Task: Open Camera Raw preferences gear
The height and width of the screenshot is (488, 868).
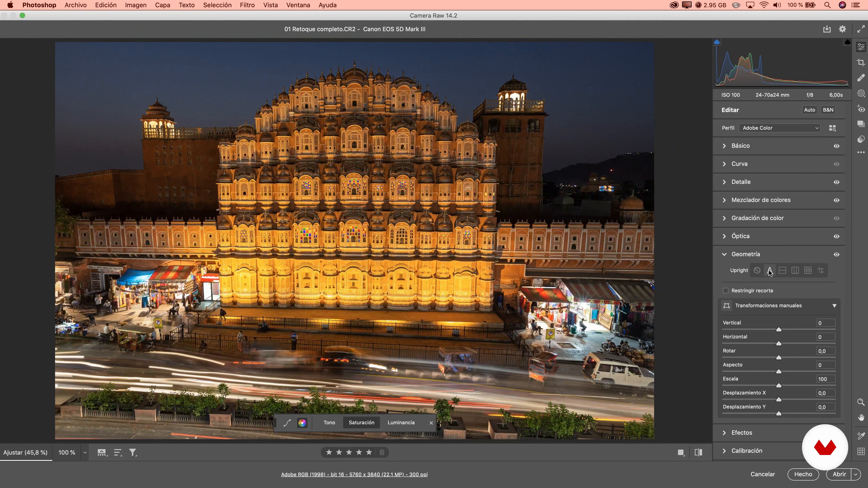Action: click(842, 29)
